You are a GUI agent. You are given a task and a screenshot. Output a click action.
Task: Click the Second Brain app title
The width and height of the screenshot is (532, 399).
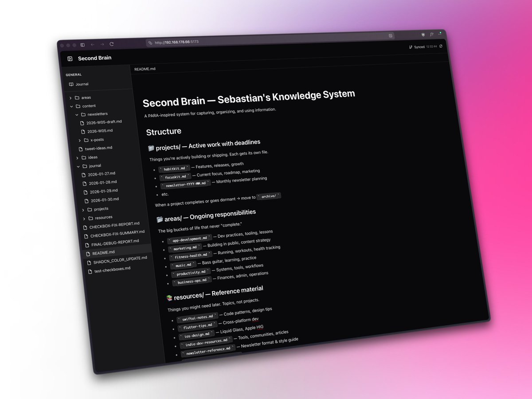[x=94, y=58]
